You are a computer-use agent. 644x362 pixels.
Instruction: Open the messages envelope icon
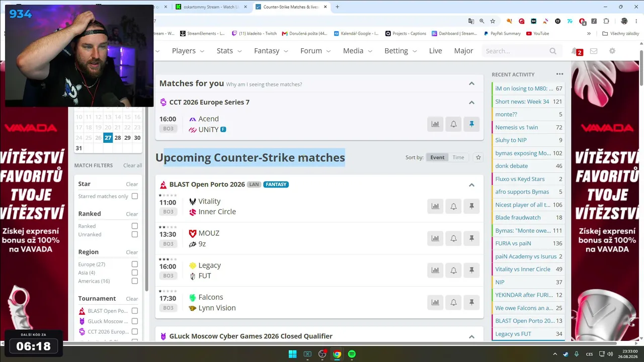coord(594,51)
